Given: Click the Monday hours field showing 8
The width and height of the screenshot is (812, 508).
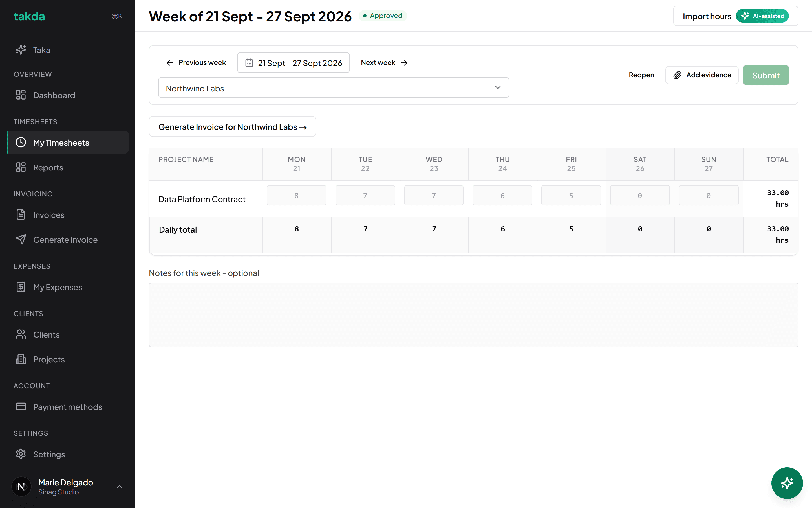Looking at the screenshot, I should pos(296,195).
